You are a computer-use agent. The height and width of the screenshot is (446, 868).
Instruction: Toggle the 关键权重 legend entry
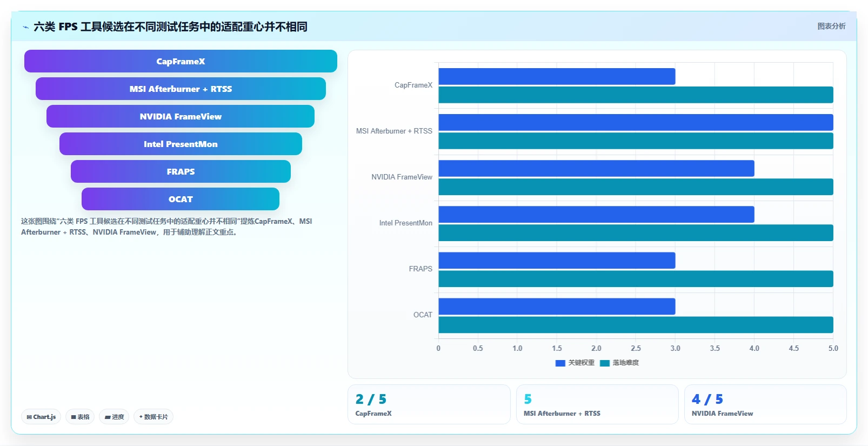coord(575,363)
